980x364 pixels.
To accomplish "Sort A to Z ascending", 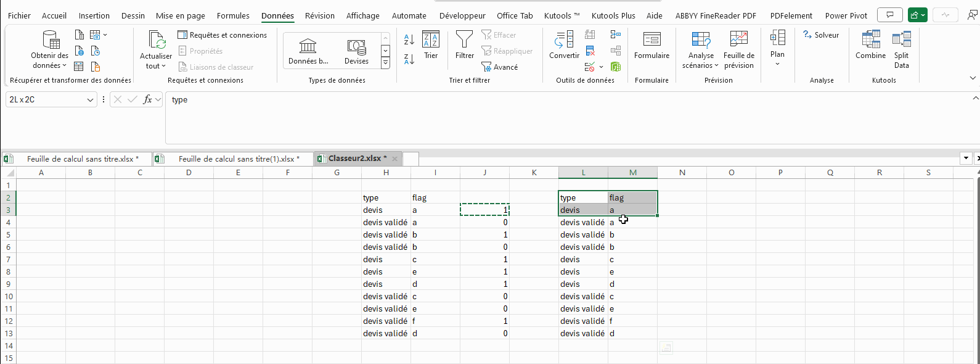I will [409, 39].
